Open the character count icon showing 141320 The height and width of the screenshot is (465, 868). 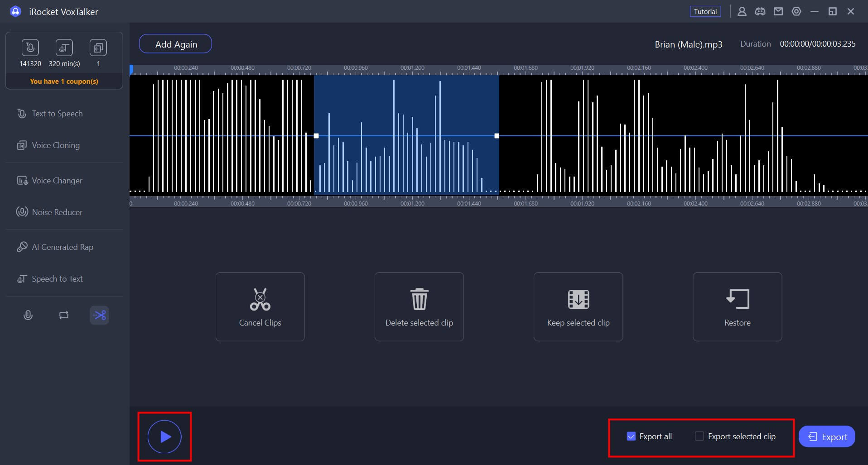[x=30, y=48]
